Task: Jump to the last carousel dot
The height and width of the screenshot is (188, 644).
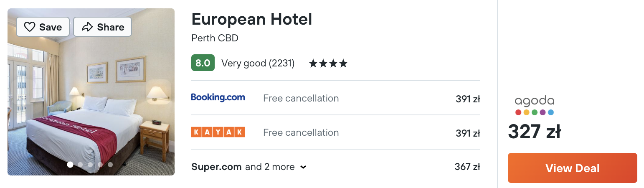Action: pos(110,165)
